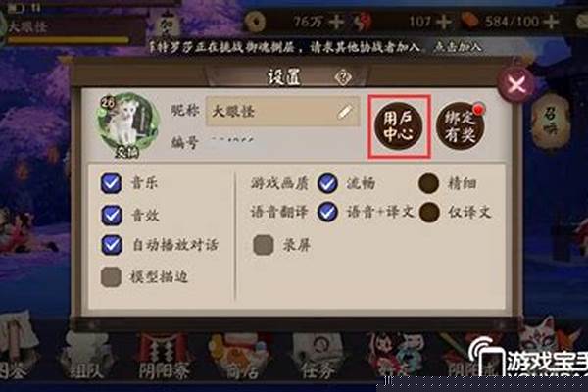The image size is (588, 392).
Task: Open the player avatar portrait in settings
Action: (x=127, y=124)
